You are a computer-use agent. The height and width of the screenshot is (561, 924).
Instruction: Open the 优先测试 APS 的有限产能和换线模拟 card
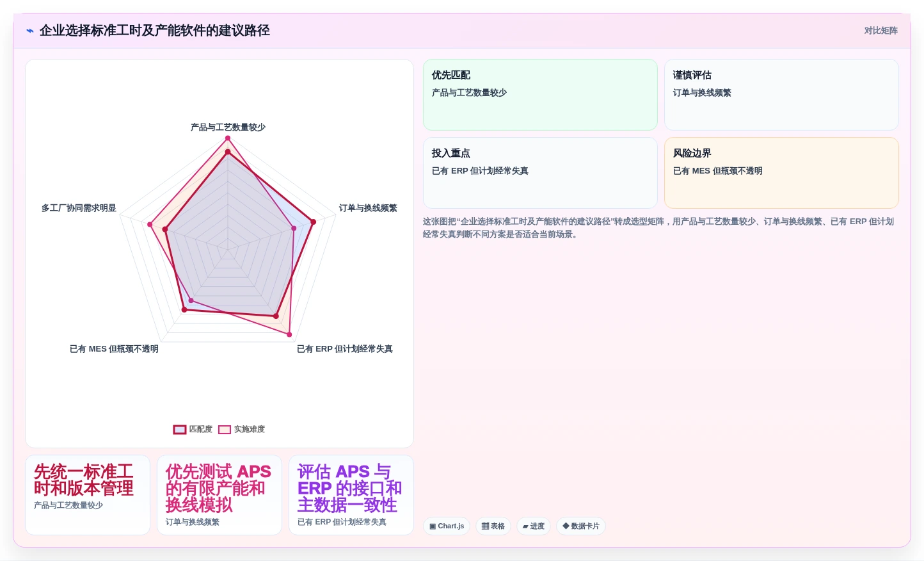(x=219, y=495)
